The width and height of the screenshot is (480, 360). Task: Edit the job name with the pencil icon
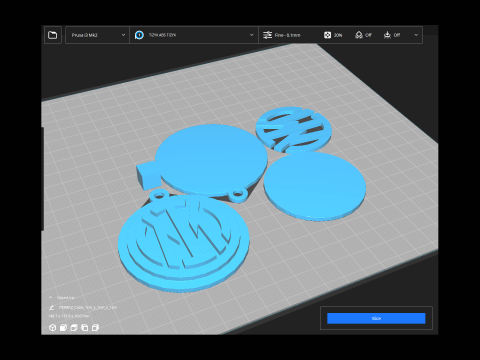(x=51, y=307)
